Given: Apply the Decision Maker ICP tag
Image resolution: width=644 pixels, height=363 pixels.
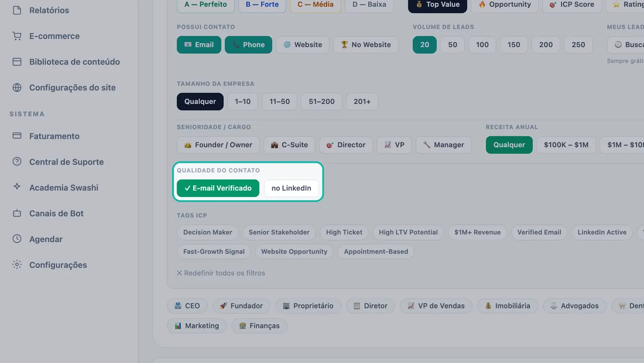Looking at the screenshot, I should click(208, 232).
